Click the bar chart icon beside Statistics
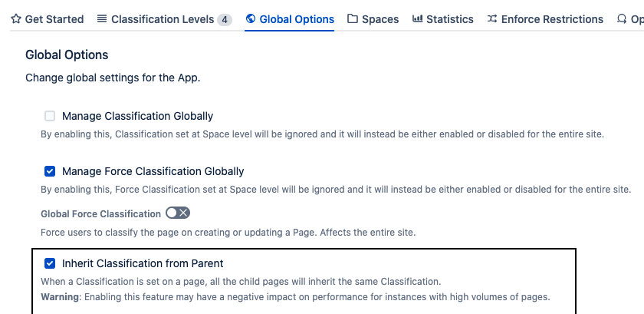 tap(417, 19)
